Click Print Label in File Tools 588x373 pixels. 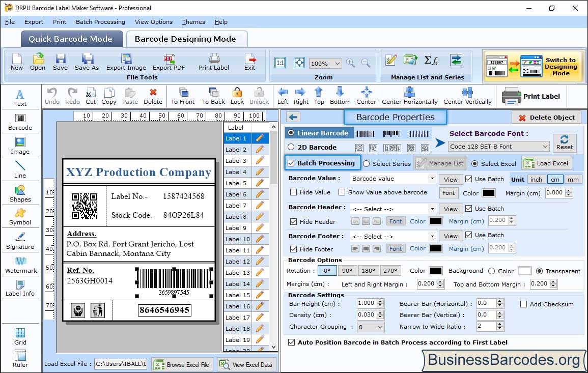click(x=214, y=62)
